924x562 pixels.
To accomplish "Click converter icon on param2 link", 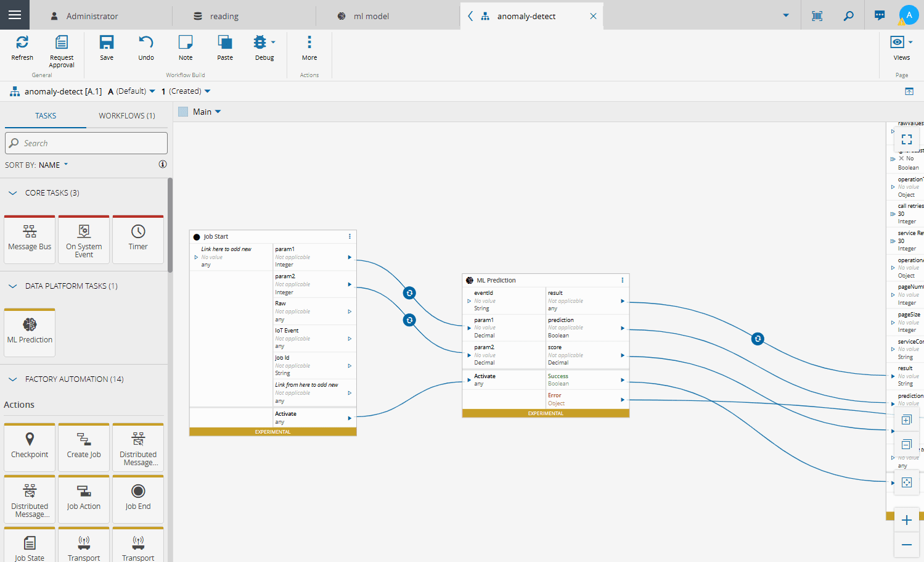I will tap(409, 320).
